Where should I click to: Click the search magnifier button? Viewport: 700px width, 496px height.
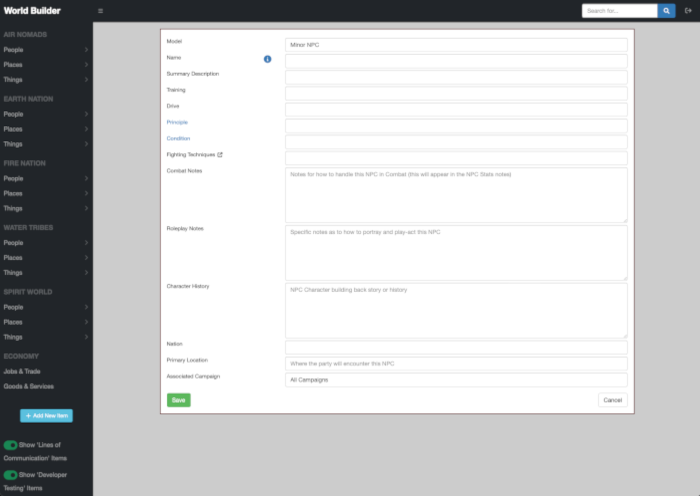(x=666, y=11)
